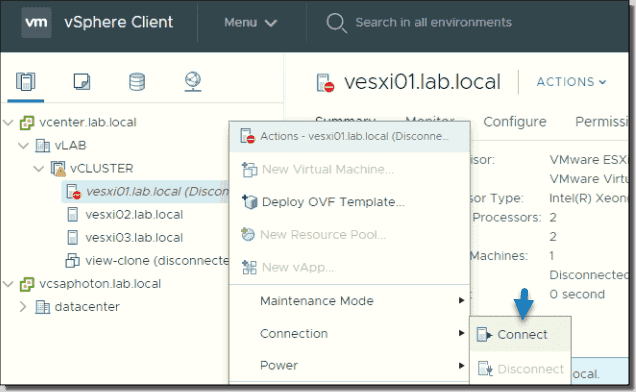Collapse the vcenter.lab.local tree node
The image size is (636, 392).
click(x=8, y=122)
